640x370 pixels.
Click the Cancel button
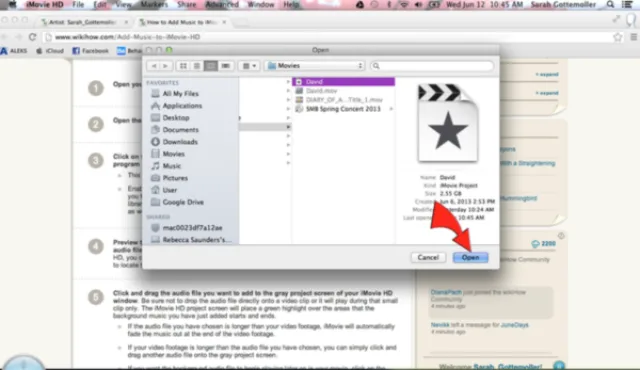(x=428, y=257)
